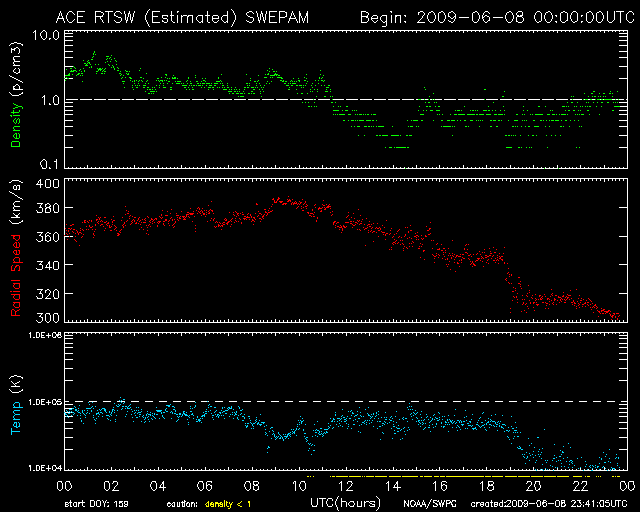Click the '1.0E+05' temperature tick label
The height and width of the screenshot is (512, 640).
tap(44, 402)
